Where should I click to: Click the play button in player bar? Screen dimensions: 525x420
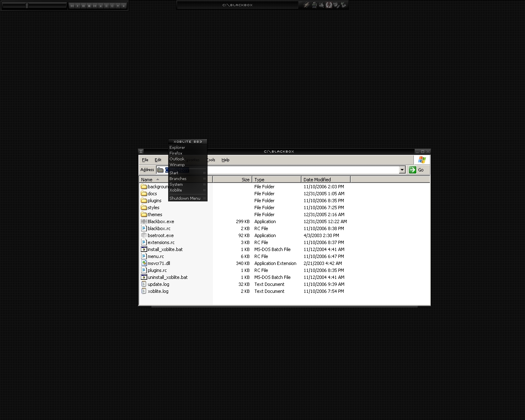pos(78,6)
